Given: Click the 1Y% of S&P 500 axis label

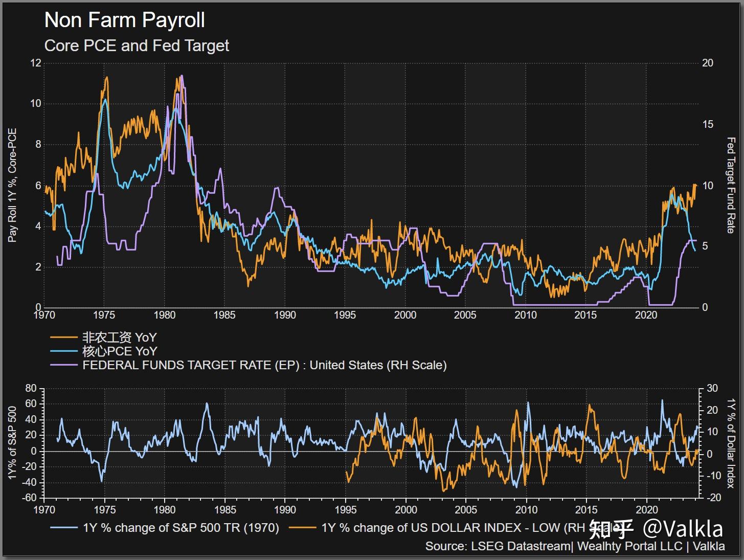Looking at the screenshot, I should pos(12,443).
